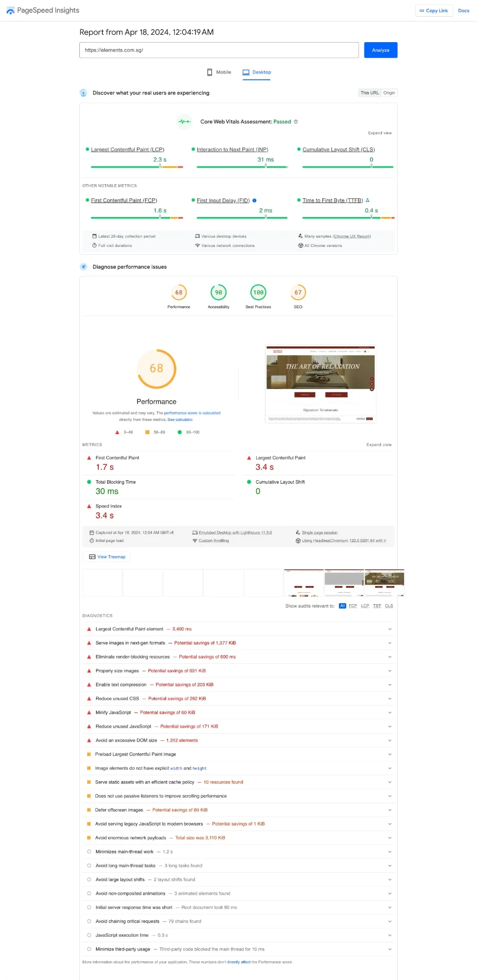Viewport: 477px width, 980px height.
Task: Open Cumulative Layout Shift (CLS) field link
Action: coord(338,149)
